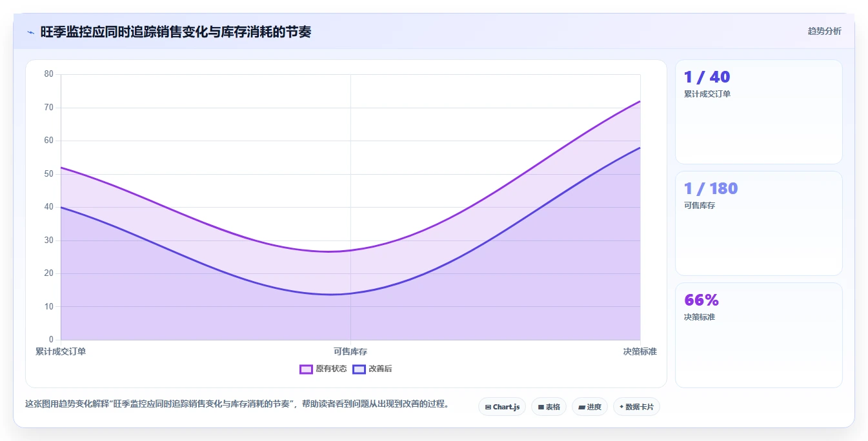
Task: Click the 数据卡片 tag chip
Action: pos(636,407)
